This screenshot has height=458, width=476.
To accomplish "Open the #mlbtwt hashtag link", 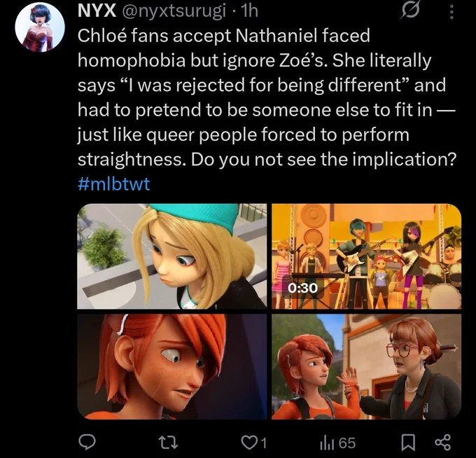I will (113, 183).
